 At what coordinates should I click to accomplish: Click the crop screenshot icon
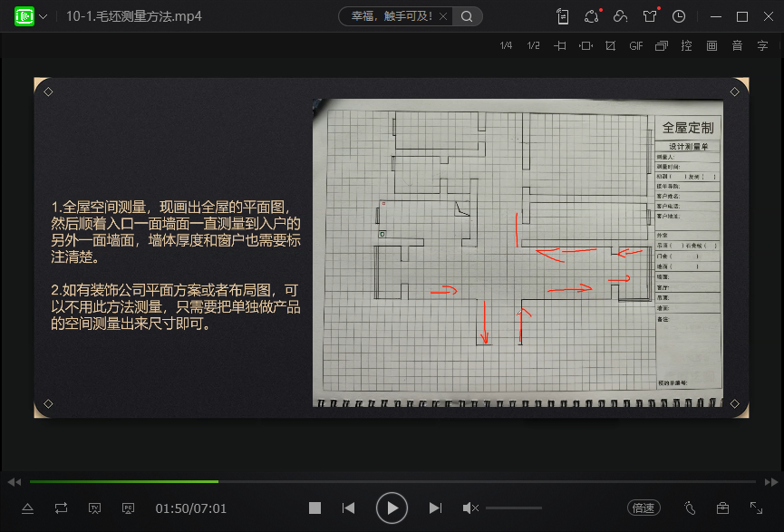(611, 46)
